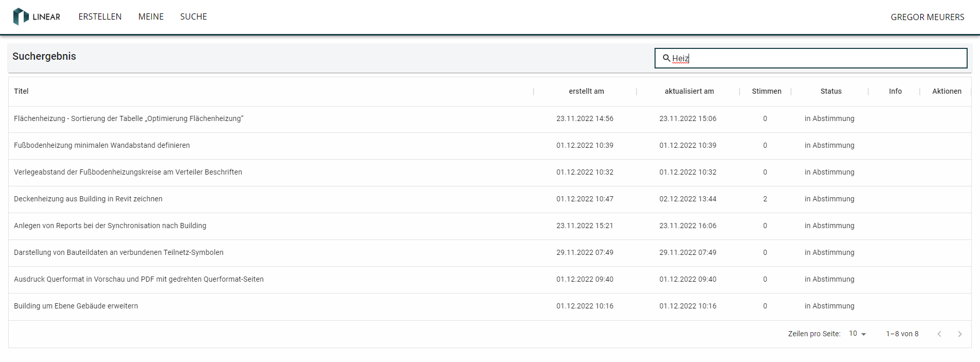Open the MEINE menu item

pos(151,16)
